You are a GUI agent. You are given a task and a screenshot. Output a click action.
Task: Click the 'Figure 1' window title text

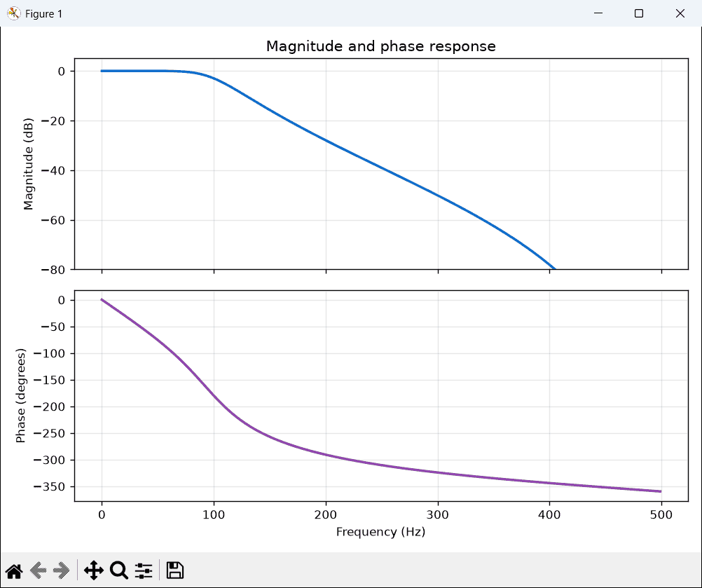pyautogui.click(x=44, y=14)
